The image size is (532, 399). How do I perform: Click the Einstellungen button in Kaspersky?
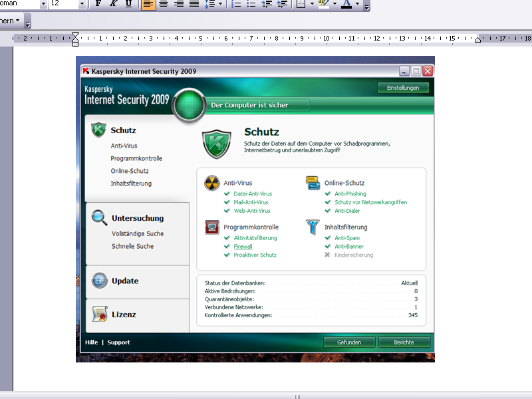[x=403, y=88]
